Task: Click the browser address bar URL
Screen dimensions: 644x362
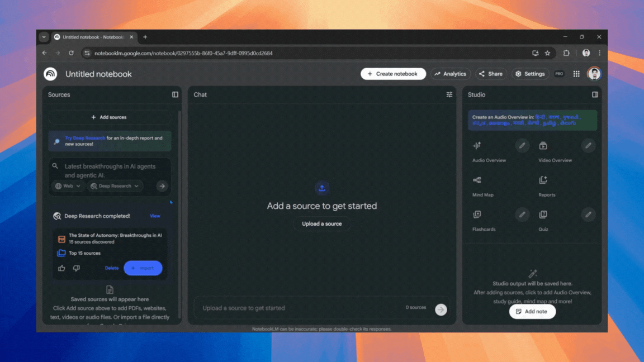Action: click(183, 53)
